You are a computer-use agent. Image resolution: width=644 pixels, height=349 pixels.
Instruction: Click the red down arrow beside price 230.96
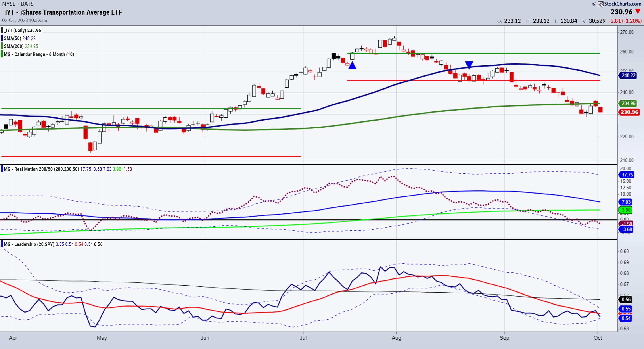click(x=638, y=12)
